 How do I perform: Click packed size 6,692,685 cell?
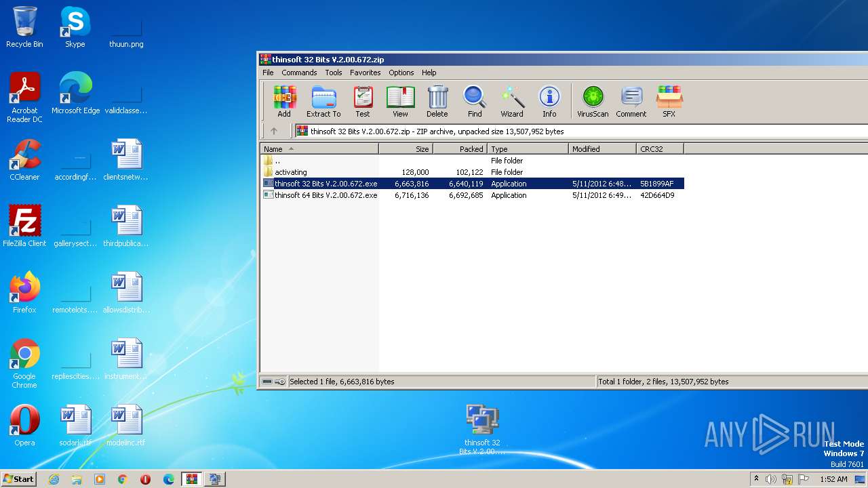[x=466, y=195]
